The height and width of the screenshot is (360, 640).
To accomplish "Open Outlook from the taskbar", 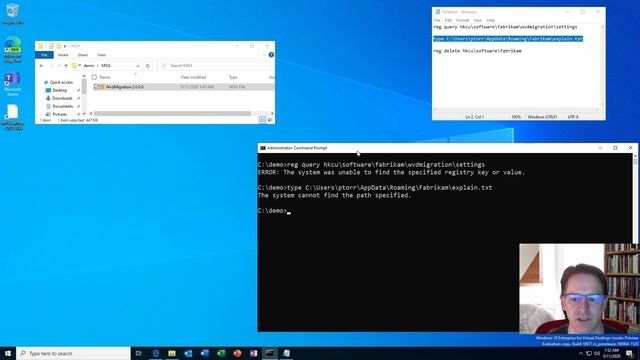I will tap(188, 353).
